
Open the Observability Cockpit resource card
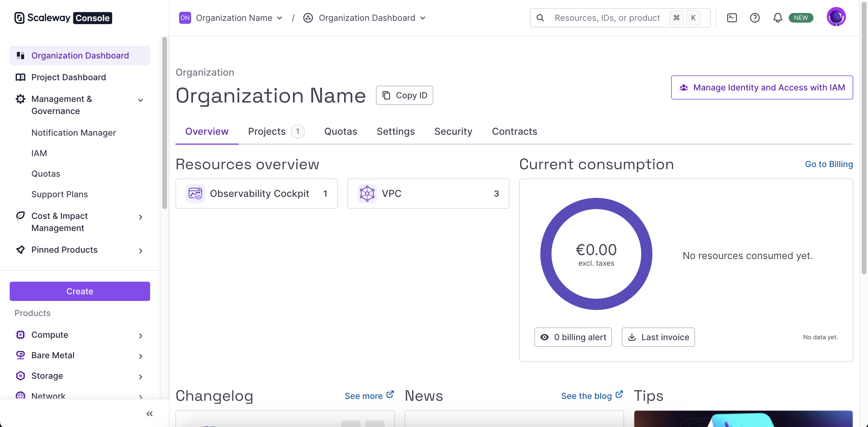(x=257, y=194)
